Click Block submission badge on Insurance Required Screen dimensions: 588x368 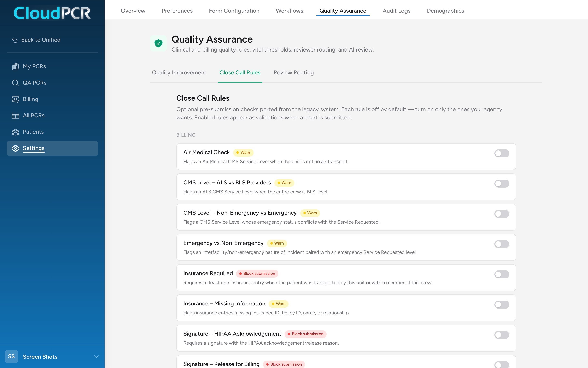coord(257,273)
